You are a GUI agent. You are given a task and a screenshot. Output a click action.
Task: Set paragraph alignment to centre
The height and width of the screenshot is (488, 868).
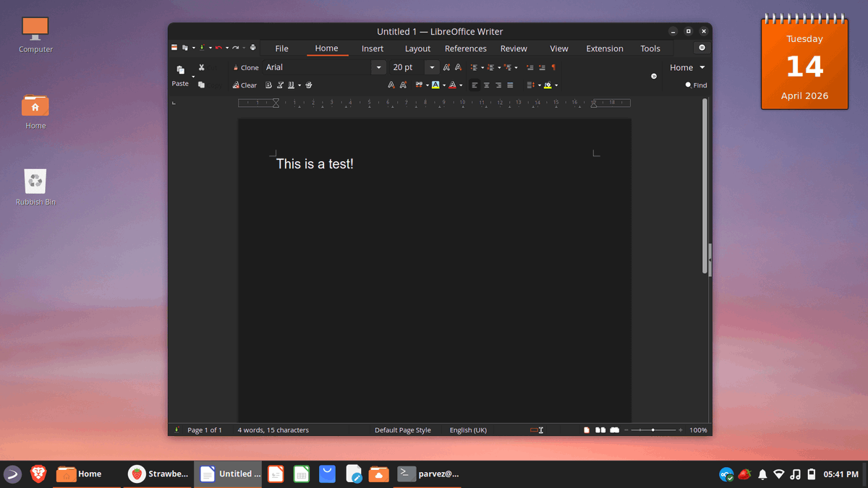click(x=487, y=85)
